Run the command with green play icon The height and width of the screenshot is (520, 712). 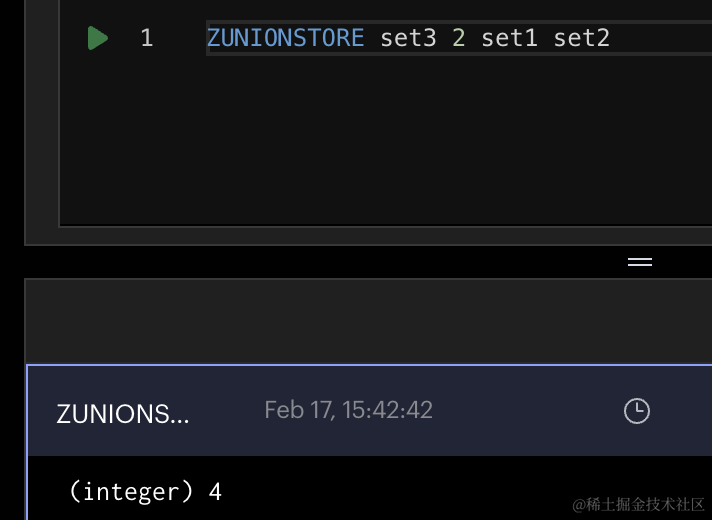[98, 38]
